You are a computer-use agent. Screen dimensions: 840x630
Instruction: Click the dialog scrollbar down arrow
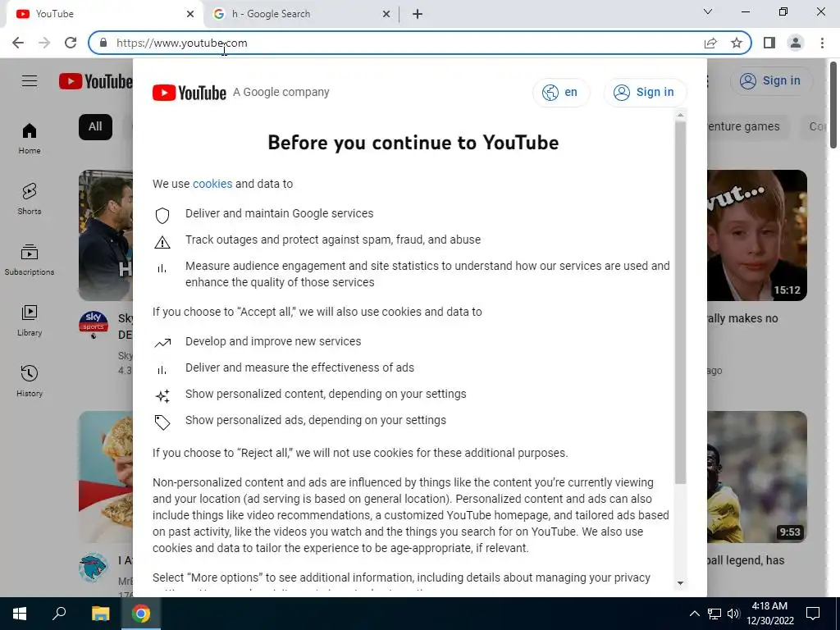(x=680, y=583)
